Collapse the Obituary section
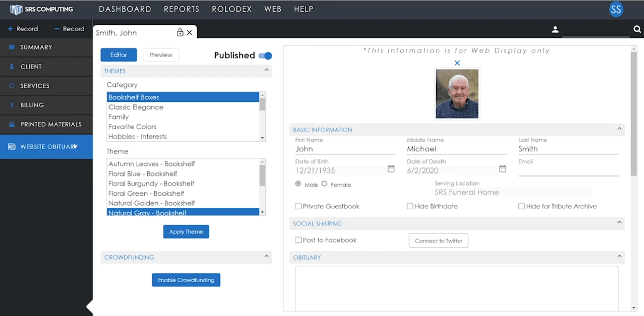The width and height of the screenshot is (644, 316). tap(619, 256)
